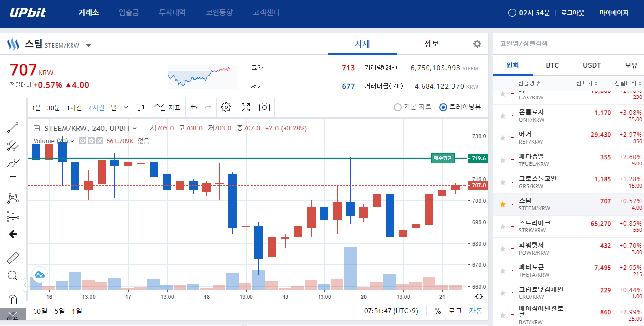
Task: Switch to the 정보 tab
Action: pyautogui.click(x=431, y=44)
